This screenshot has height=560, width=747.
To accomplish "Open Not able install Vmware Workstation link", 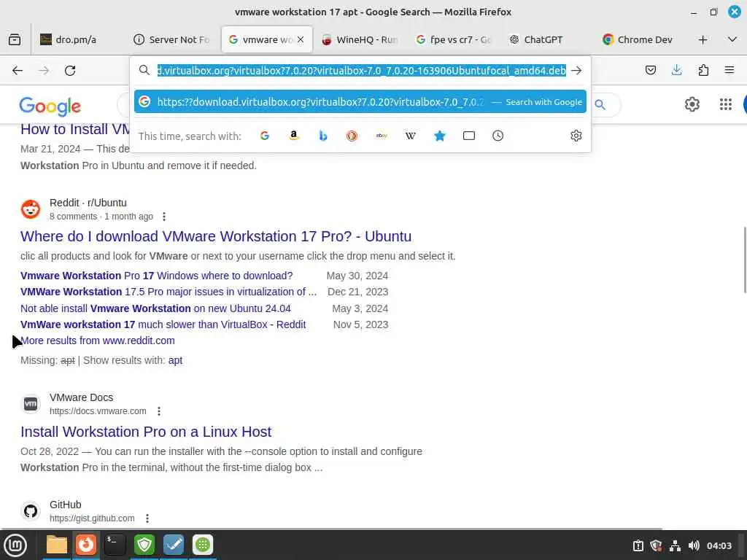I will point(155,308).
